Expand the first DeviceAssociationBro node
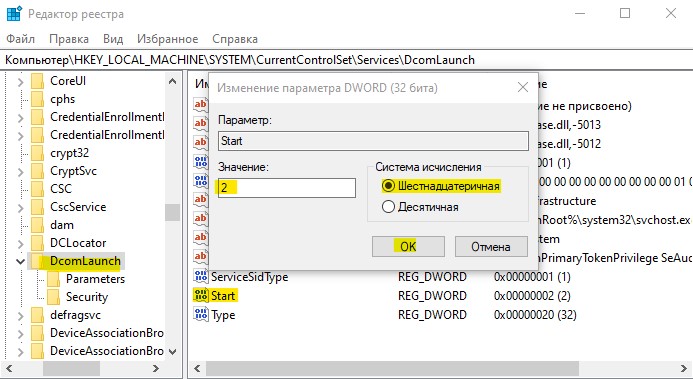The height and width of the screenshot is (379, 693). pyautogui.click(x=20, y=334)
